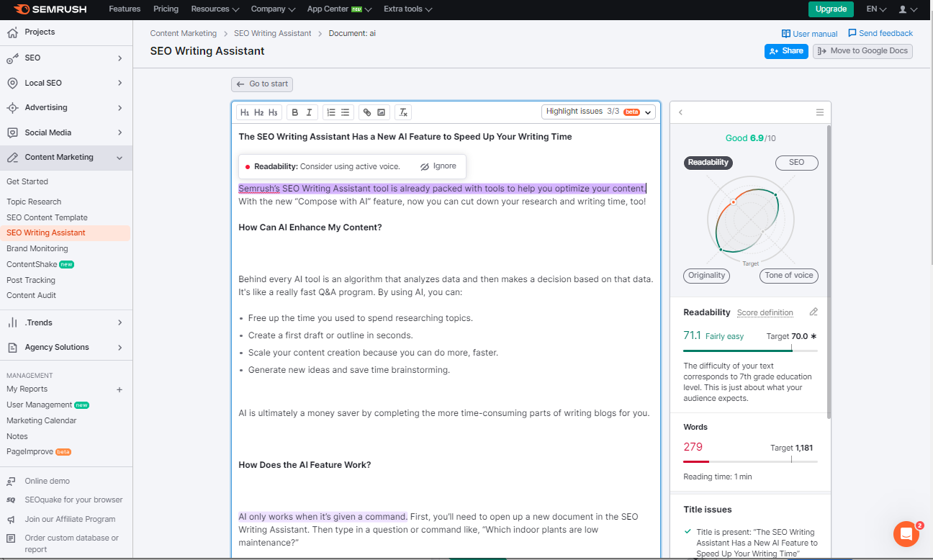Open the Highlight issues dropdown
933x560 pixels.
598,112
